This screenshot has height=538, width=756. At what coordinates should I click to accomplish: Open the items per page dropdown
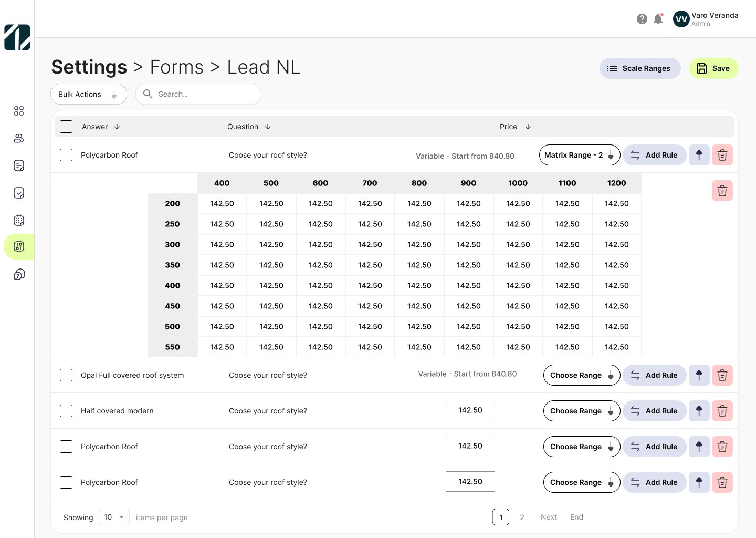click(114, 517)
